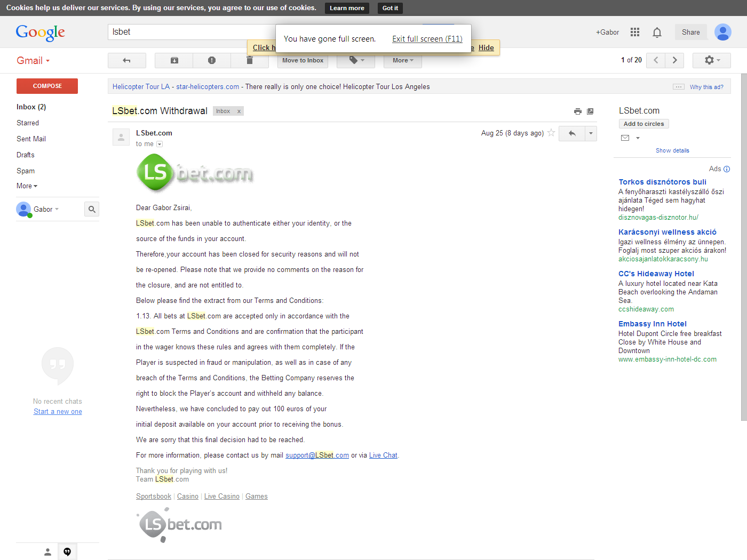Click the COMPOSE button
747x560 pixels.
coord(47,86)
